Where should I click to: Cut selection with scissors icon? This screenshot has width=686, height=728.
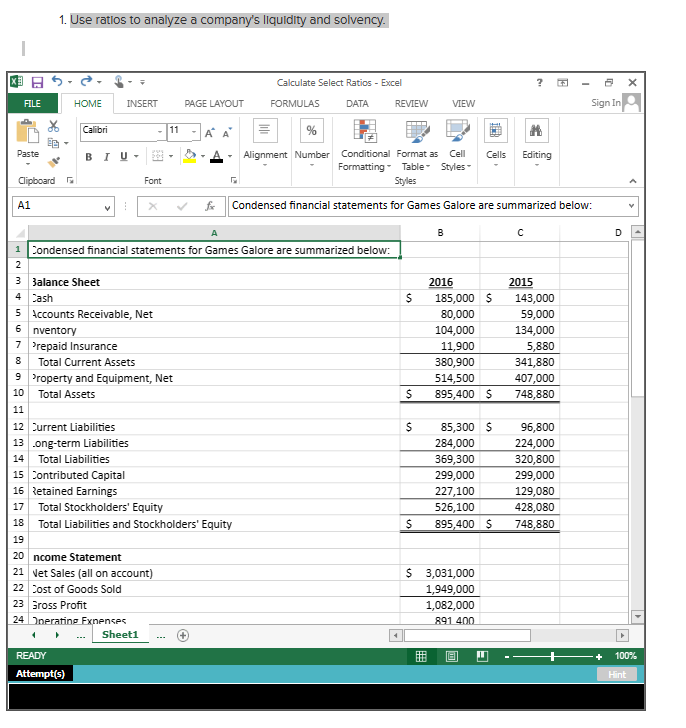tap(53, 125)
